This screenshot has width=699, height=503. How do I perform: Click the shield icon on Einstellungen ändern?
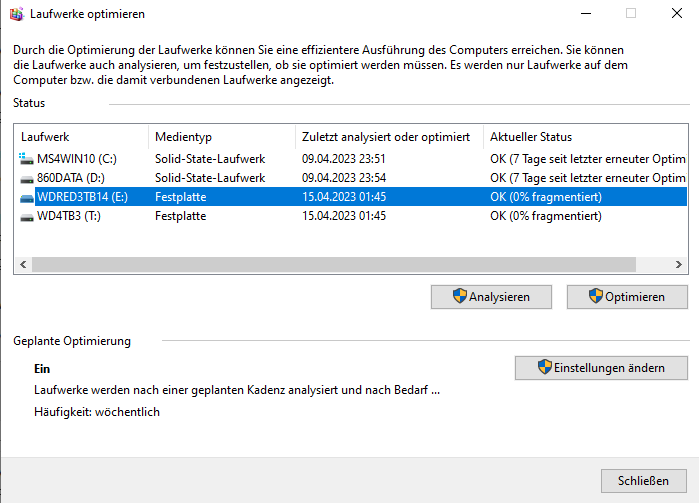[545, 367]
